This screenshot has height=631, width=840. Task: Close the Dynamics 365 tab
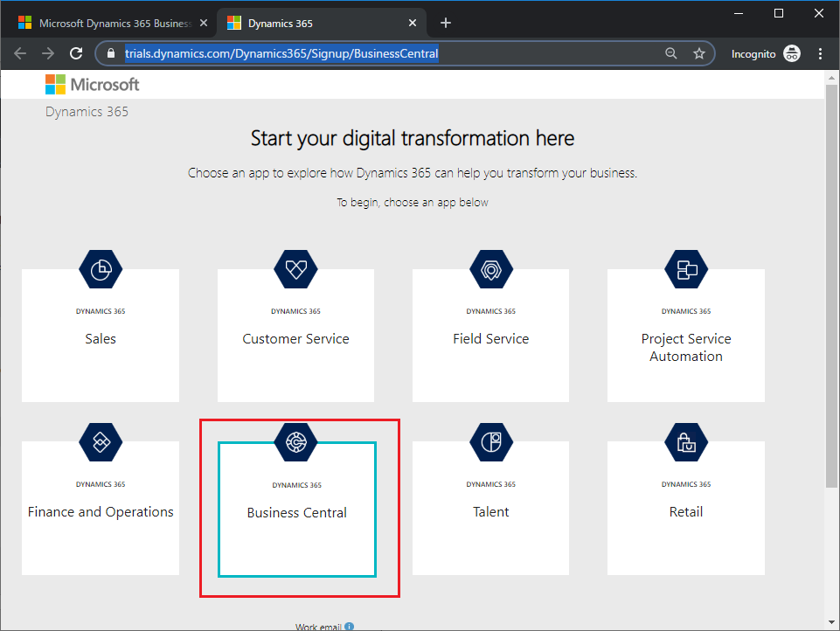pyautogui.click(x=413, y=23)
